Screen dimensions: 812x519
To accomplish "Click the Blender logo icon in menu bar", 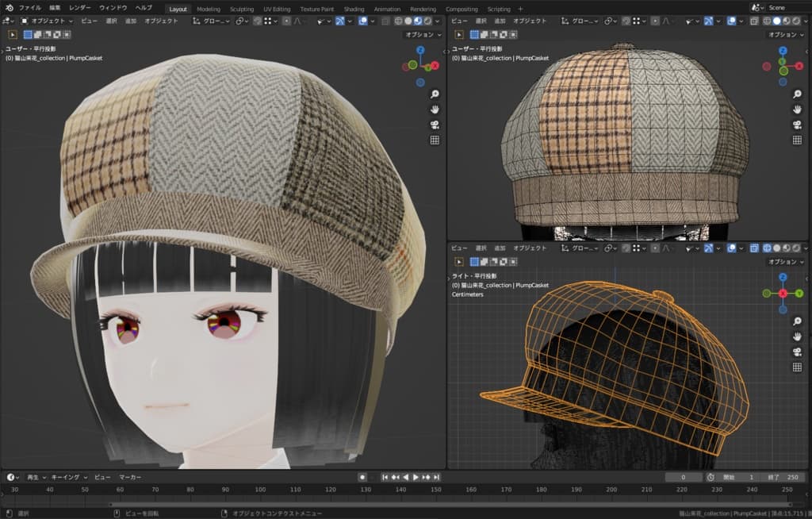I will (x=9, y=8).
